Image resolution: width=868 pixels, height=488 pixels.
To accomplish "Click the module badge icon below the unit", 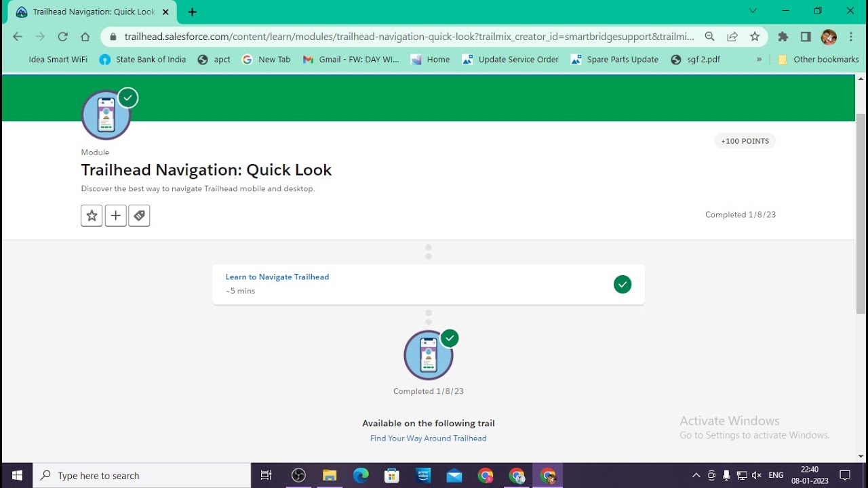I will (x=429, y=355).
